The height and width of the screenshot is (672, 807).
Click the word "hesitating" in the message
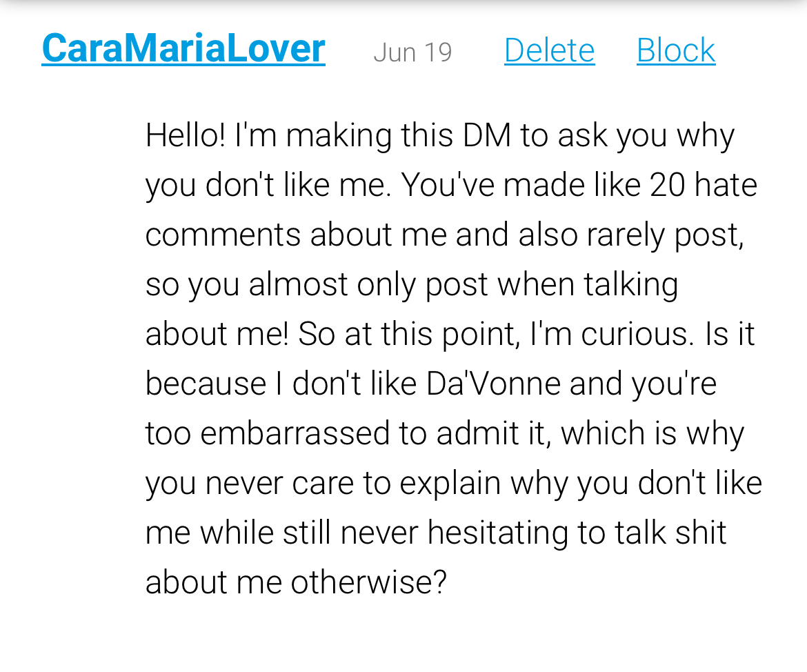point(498,533)
